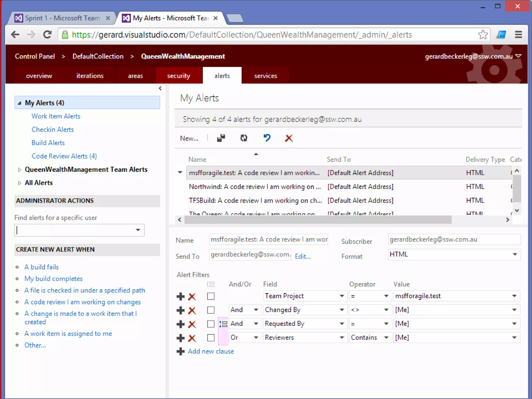This screenshot has height=399, width=532.
Task: Click the group clauses icon beside Requested By
Action: click(x=223, y=324)
